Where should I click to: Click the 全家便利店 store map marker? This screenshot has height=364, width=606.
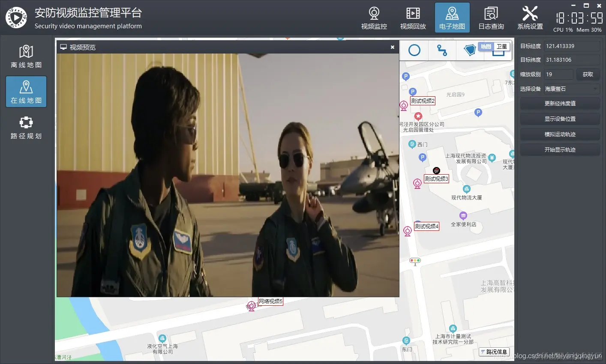pos(463,215)
